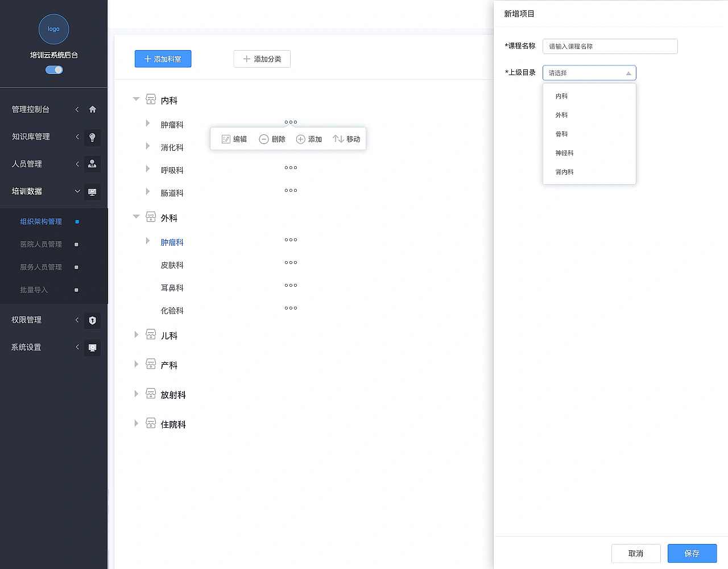This screenshot has width=728, height=569.
Task: Open 组织架构管理 submenu item
Action: (41, 221)
